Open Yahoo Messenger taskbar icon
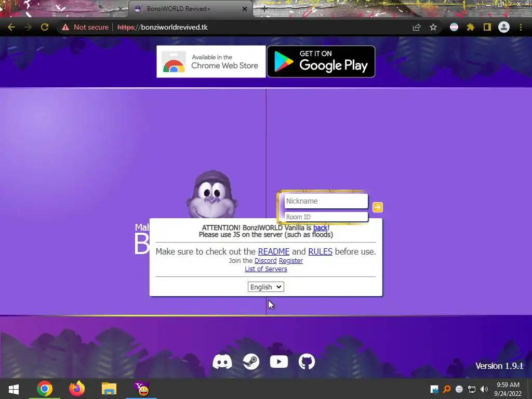The image size is (532, 399). [141, 389]
